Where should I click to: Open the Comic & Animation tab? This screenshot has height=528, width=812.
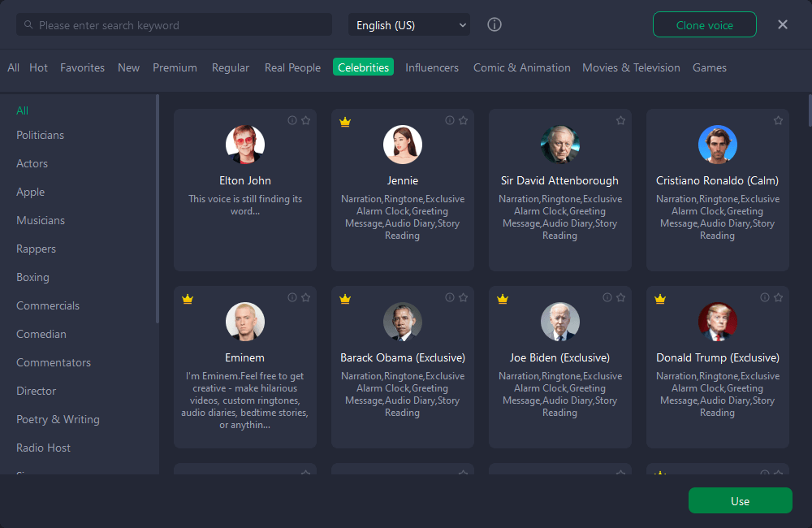pyautogui.click(x=521, y=67)
